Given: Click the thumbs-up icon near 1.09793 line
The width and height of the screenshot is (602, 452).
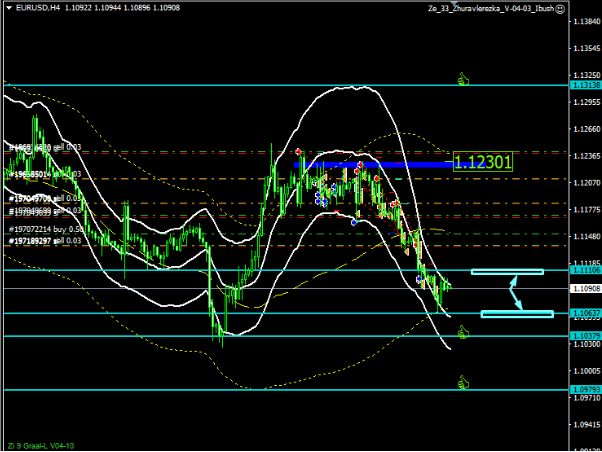Looking at the screenshot, I should [463, 381].
